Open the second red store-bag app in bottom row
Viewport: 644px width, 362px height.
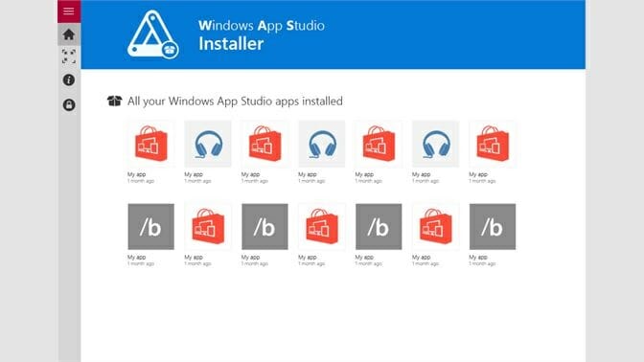(x=322, y=227)
